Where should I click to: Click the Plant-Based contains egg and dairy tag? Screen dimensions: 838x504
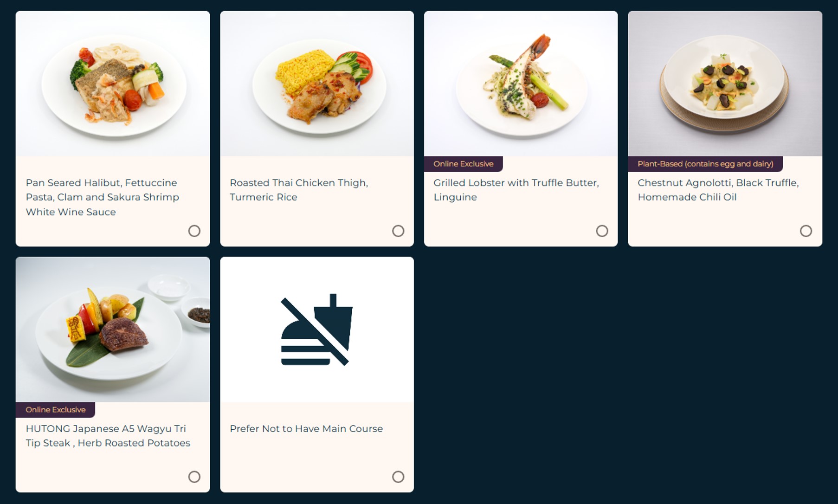click(x=705, y=164)
